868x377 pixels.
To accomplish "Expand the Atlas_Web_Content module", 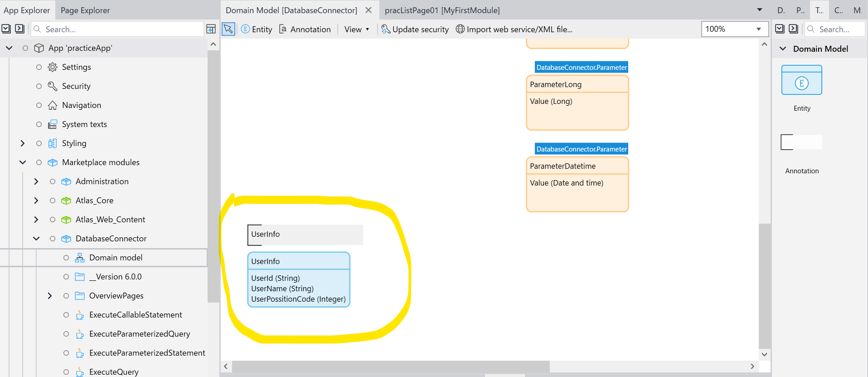I will tap(36, 220).
